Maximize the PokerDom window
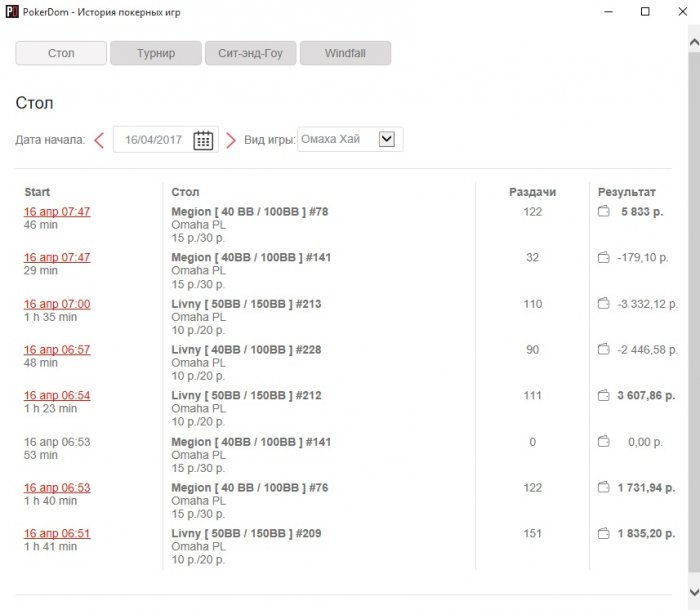 645,11
